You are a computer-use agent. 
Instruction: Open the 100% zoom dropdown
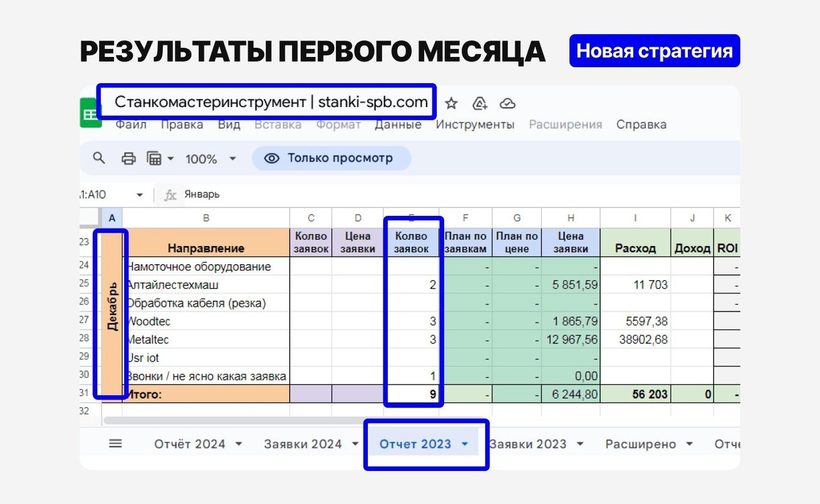pyautogui.click(x=211, y=159)
